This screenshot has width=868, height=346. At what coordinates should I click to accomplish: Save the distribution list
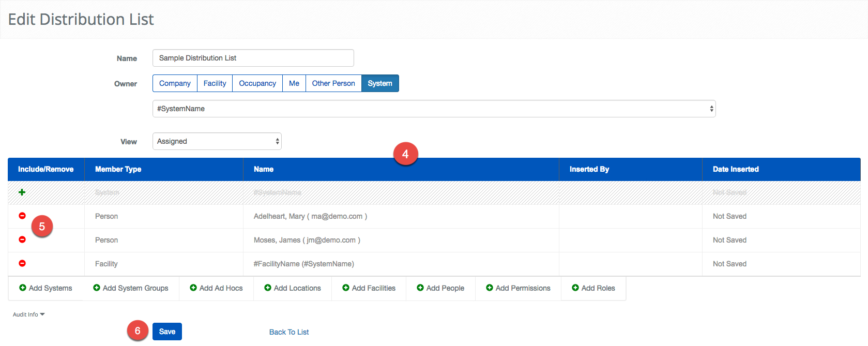pyautogui.click(x=167, y=332)
